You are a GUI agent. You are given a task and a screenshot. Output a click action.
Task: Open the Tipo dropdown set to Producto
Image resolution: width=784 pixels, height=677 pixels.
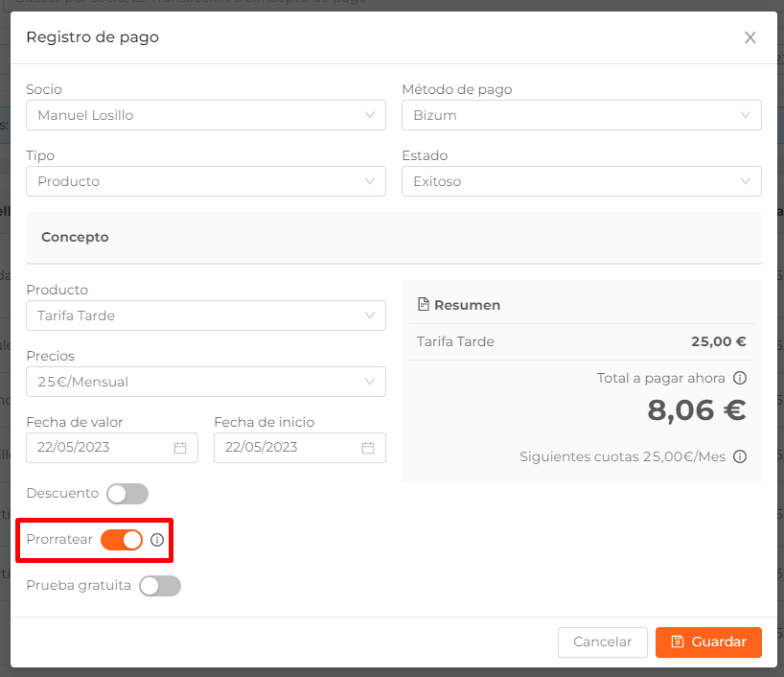pyautogui.click(x=206, y=181)
